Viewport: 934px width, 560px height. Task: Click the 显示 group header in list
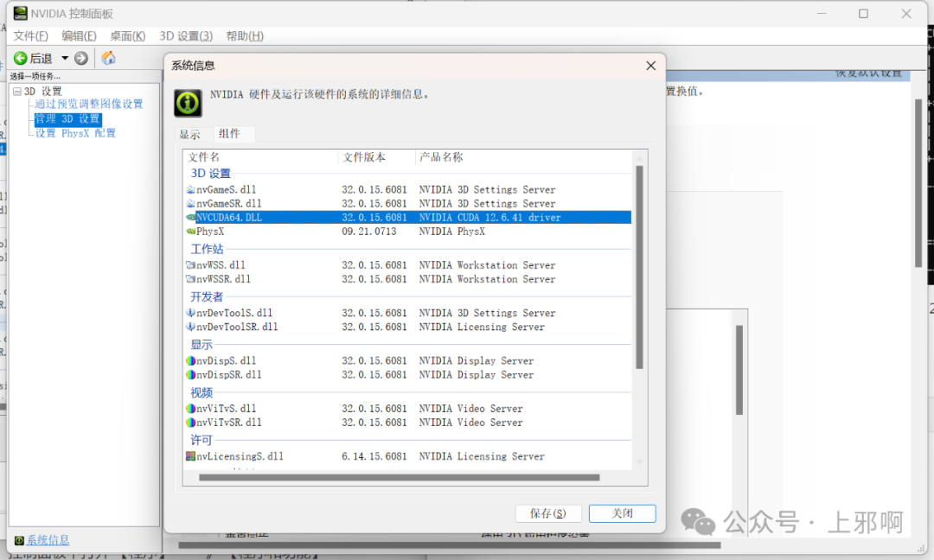202,345
